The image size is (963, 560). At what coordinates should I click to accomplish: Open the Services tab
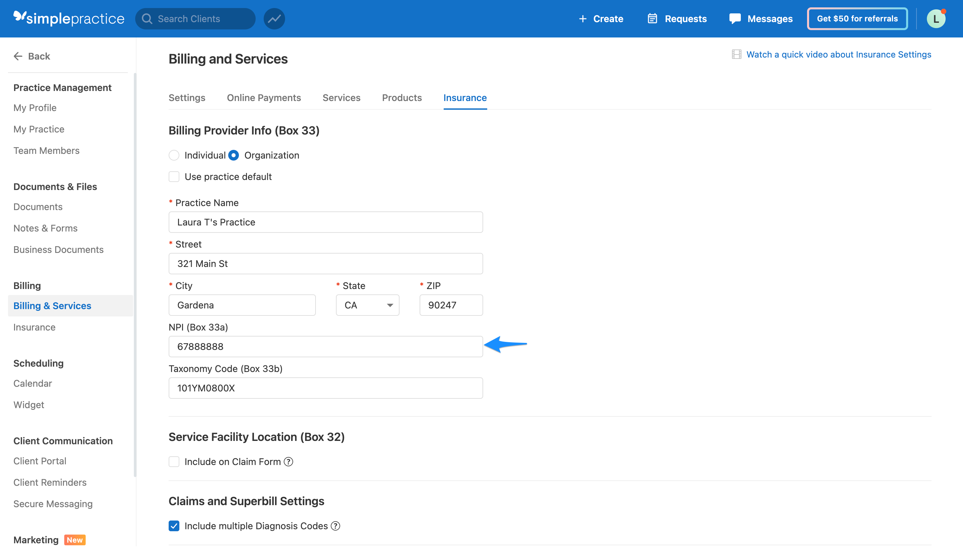[x=341, y=98]
